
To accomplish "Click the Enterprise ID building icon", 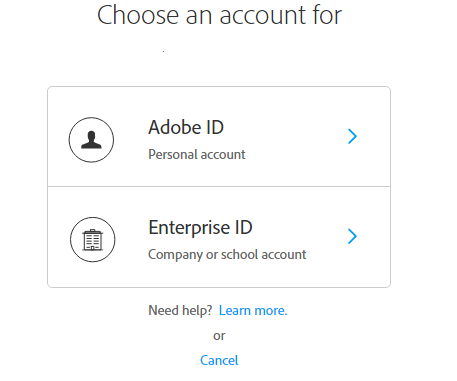I will point(93,240).
